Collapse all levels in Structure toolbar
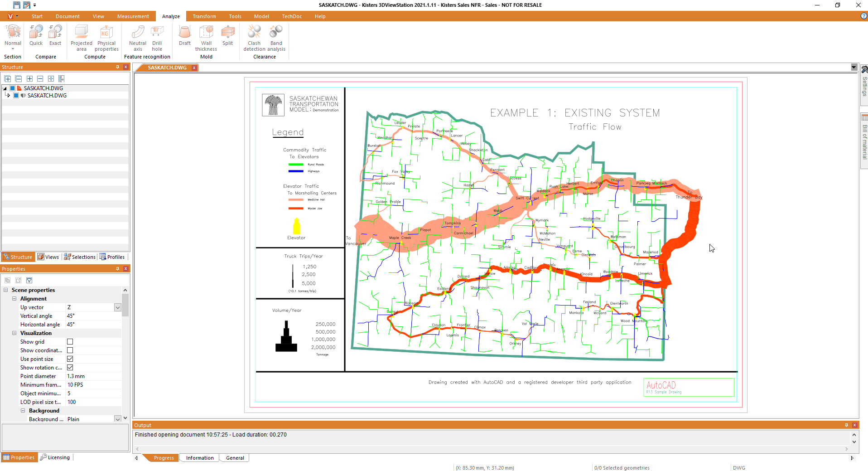The image size is (868, 471). (x=19, y=78)
